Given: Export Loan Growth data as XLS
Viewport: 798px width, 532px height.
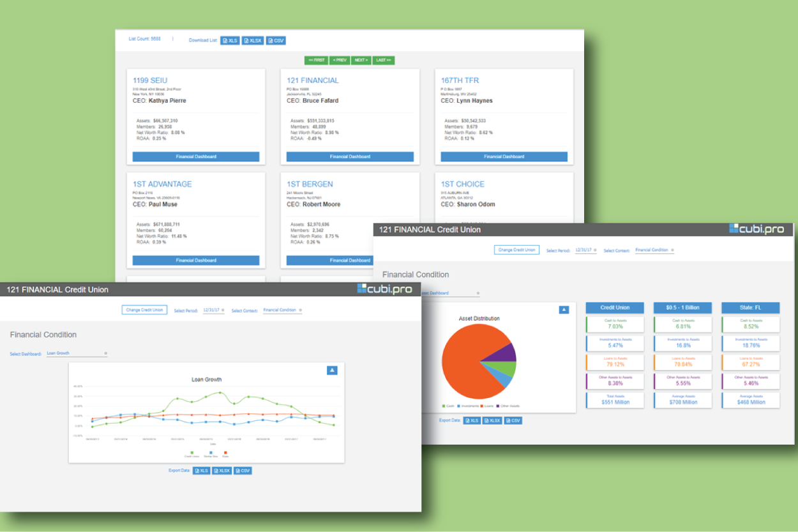Looking at the screenshot, I should click(x=202, y=471).
